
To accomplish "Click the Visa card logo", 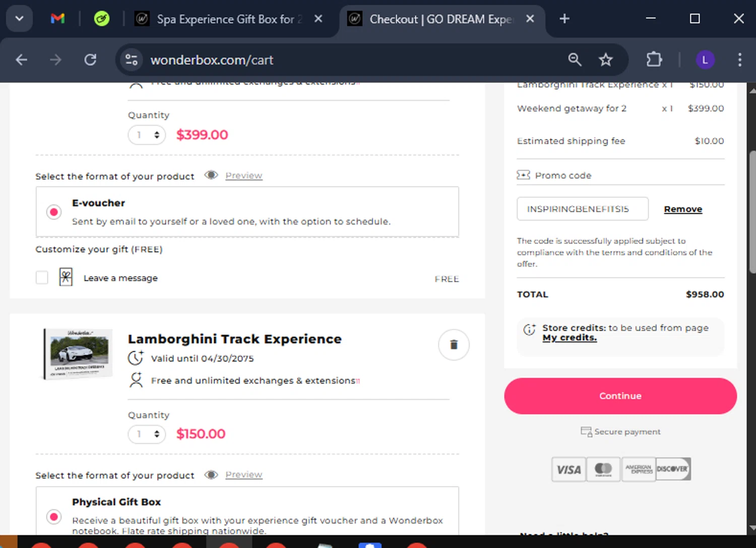I will coord(569,470).
